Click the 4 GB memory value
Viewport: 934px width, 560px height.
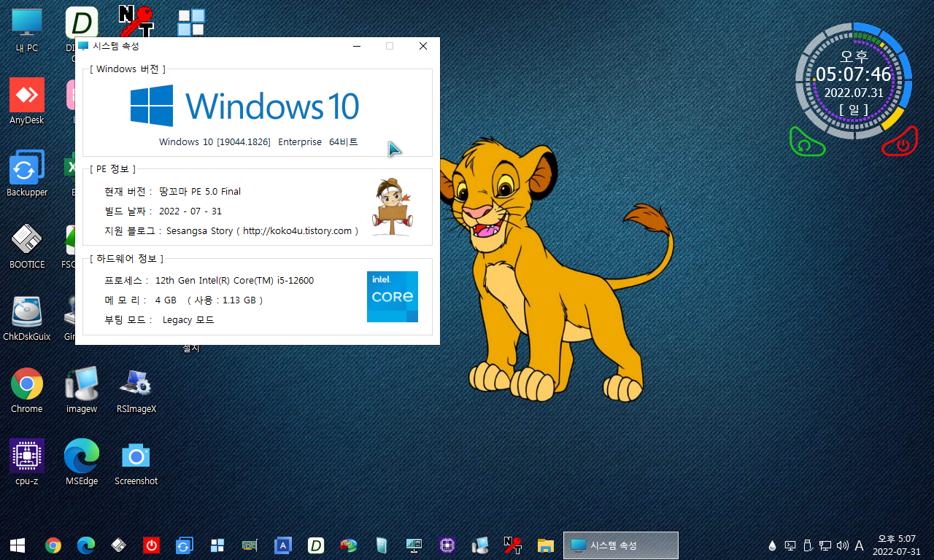(x=166, y=300)
